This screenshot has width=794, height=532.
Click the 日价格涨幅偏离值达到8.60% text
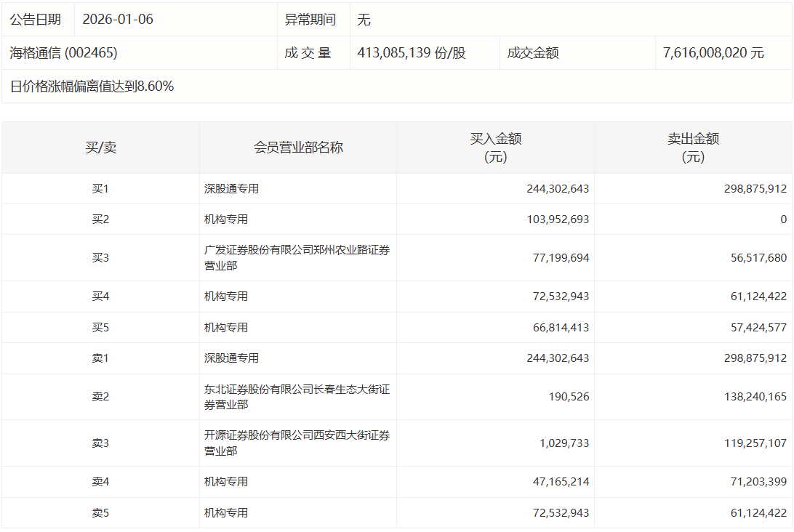click(92, 86)
